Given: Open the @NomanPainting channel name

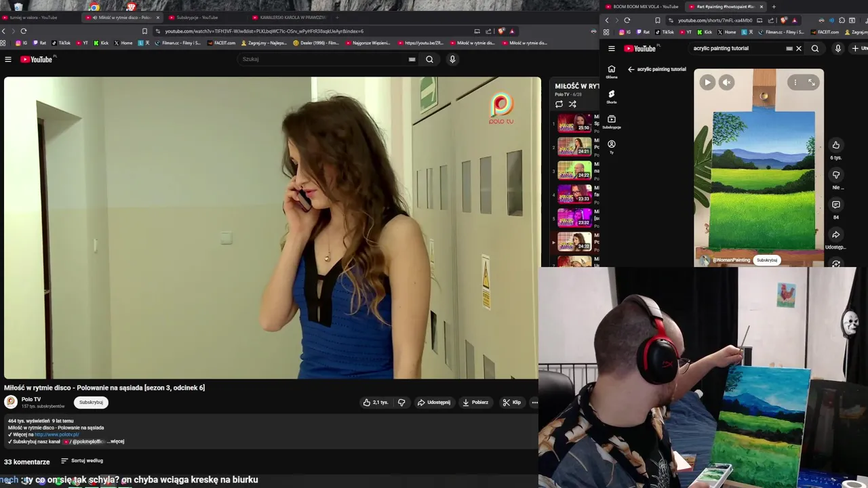Looking at the screenshot, I should (x=731, y=260).
